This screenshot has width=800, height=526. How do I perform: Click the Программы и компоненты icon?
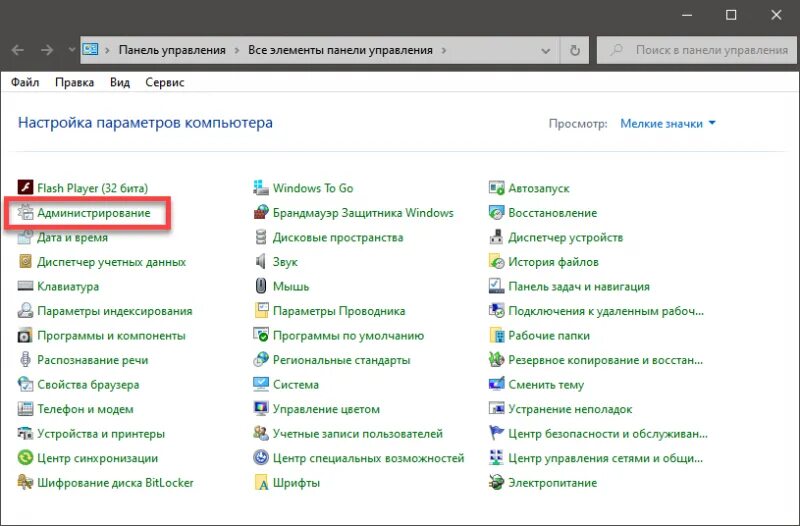(x=25, y=335)
